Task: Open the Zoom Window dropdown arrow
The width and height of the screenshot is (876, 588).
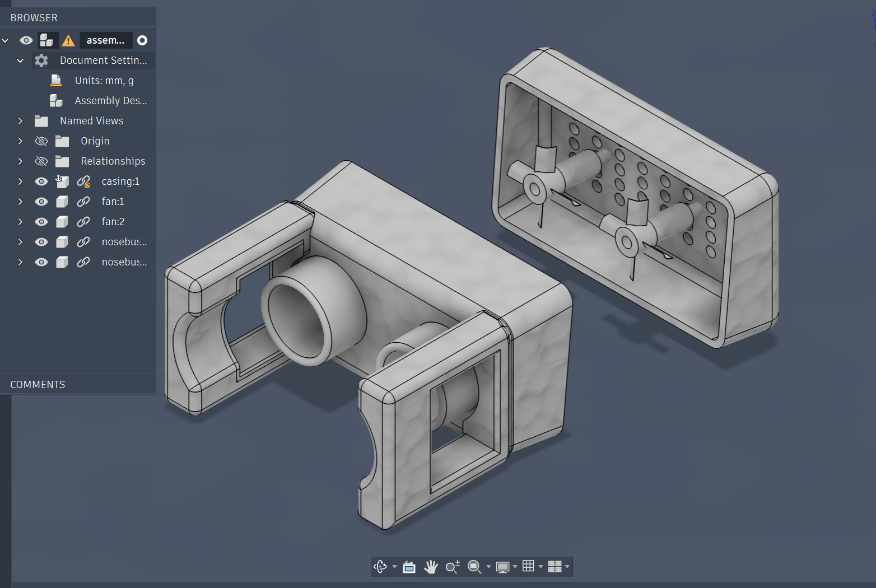Action: click(x=488, y=567)
